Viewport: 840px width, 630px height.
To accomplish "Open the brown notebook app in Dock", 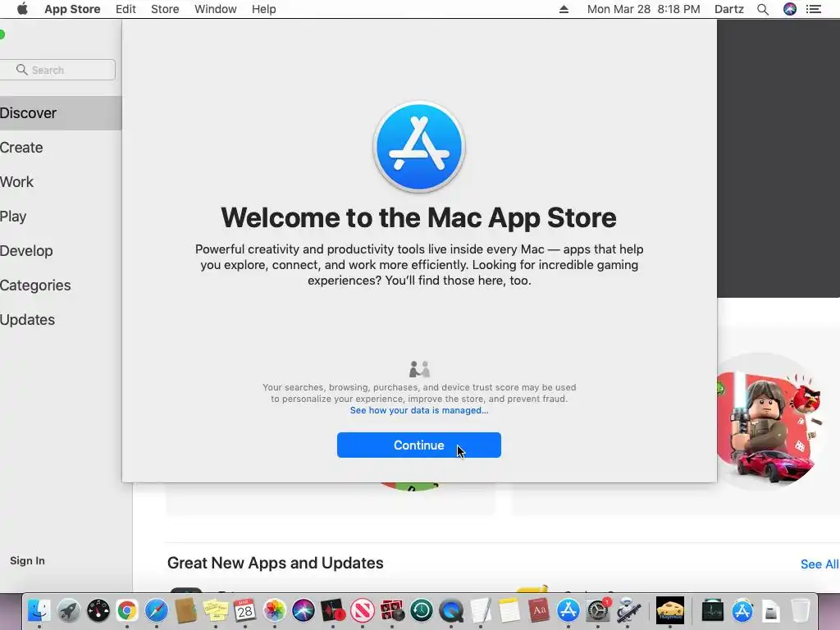I will pos(185,610).
